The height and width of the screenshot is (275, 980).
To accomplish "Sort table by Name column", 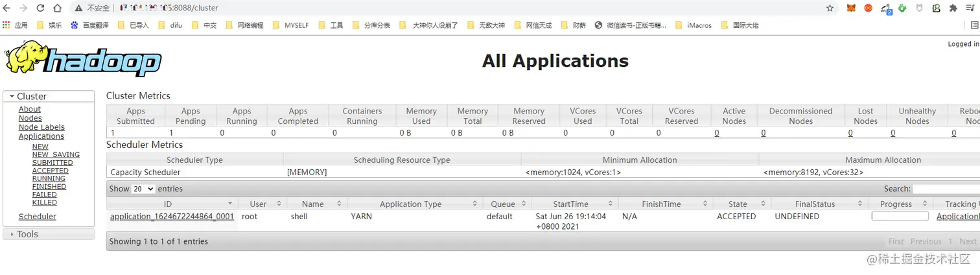I will tap(317, 204).
